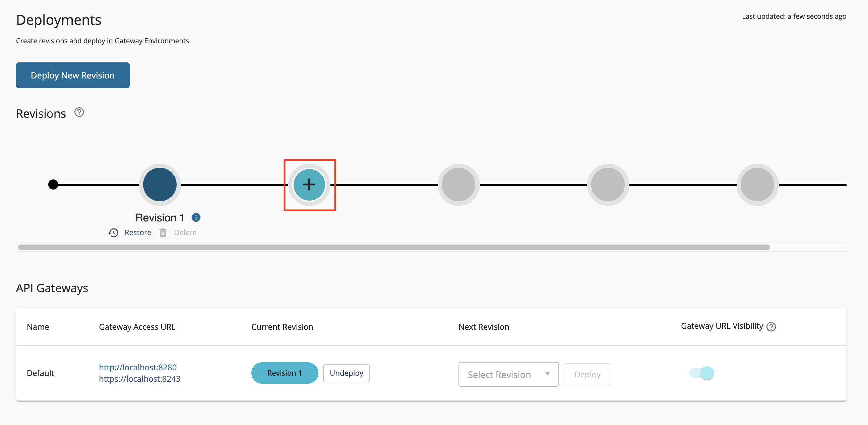Viewport: 868px width, 425px height.
Task: Click Gateway URL Visibility help icon
Action: tap(771, 326)
